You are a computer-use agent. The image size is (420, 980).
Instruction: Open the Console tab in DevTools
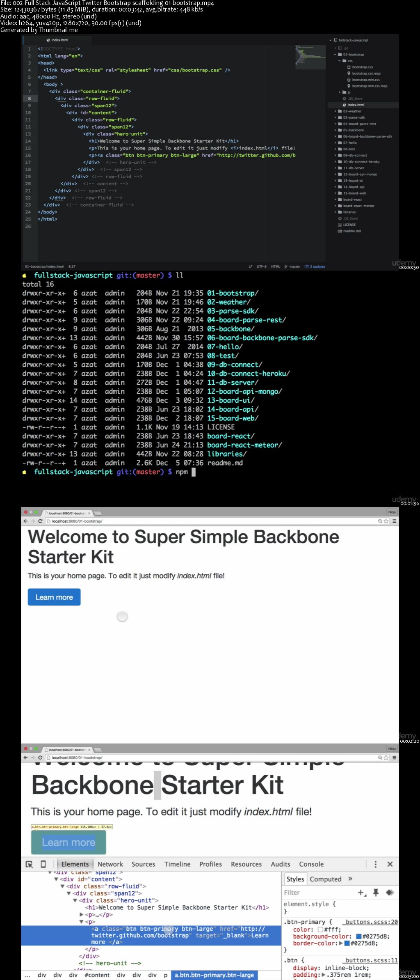pyautogui.click(x=311, y=864)
